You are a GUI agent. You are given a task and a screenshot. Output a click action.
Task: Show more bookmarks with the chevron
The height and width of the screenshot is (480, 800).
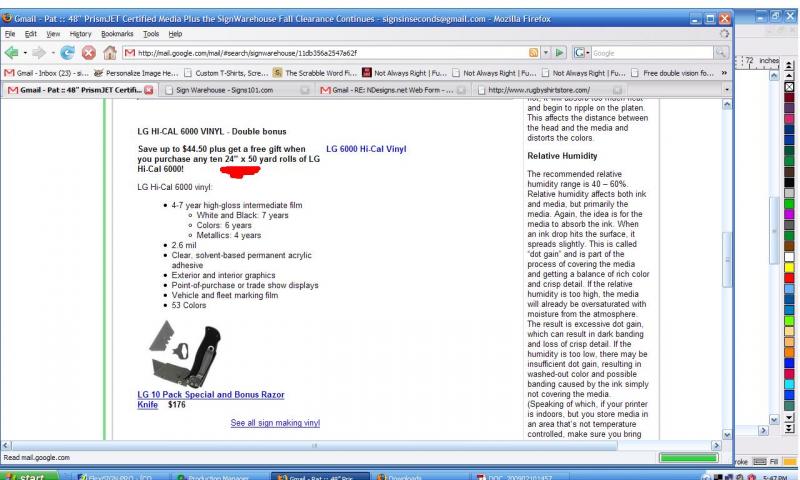point(723,73)
